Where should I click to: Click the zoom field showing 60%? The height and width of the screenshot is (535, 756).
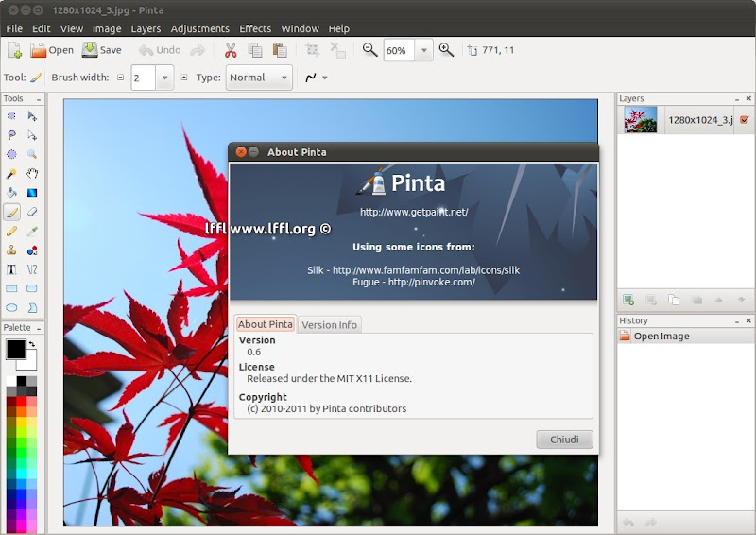pos(399,50)
